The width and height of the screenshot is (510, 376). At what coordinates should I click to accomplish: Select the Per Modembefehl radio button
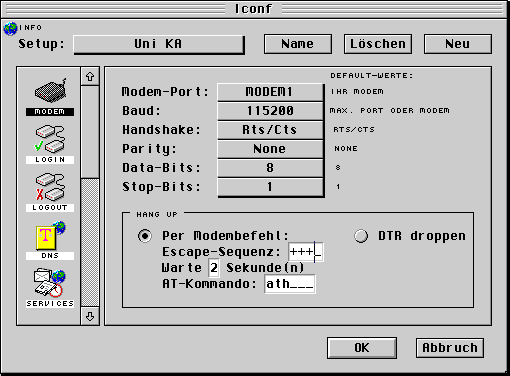(x=144, y=236)
